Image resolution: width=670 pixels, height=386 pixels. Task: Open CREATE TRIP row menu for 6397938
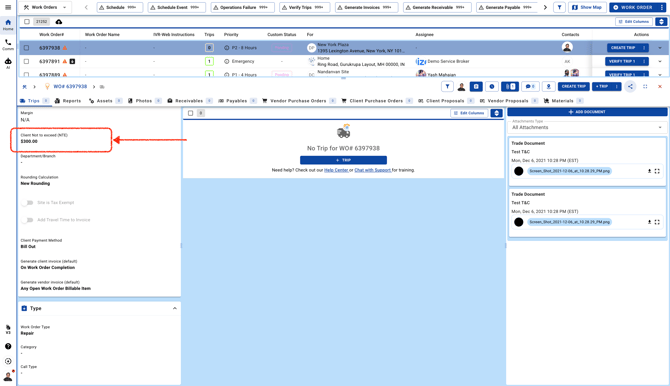pyautogui.click(x=644, y=48)
